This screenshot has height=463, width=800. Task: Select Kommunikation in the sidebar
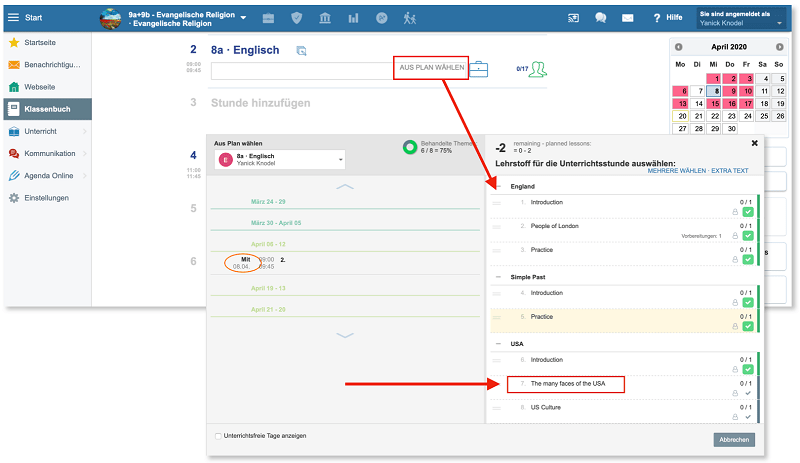[49, 153]
